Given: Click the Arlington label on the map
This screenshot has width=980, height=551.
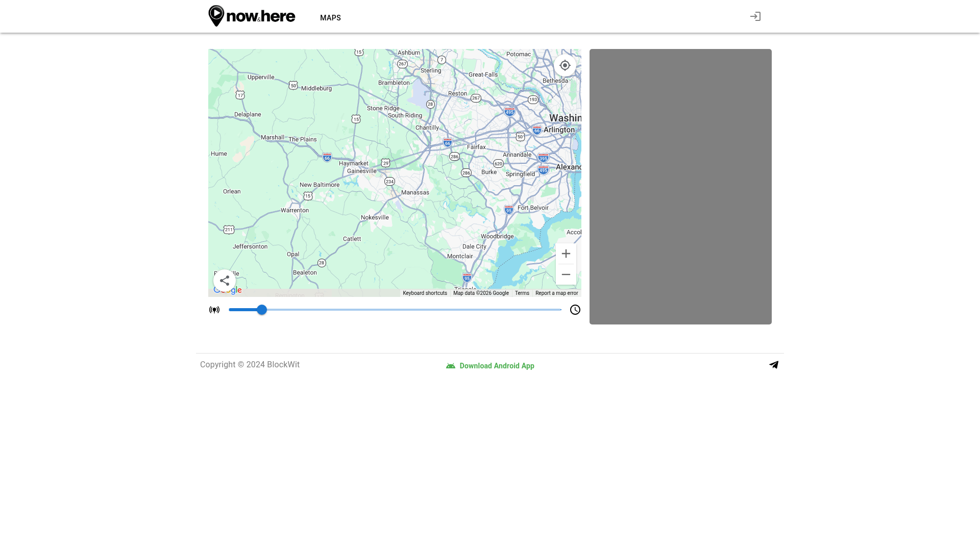Looking at the screenshot, I should coord(559,130).
